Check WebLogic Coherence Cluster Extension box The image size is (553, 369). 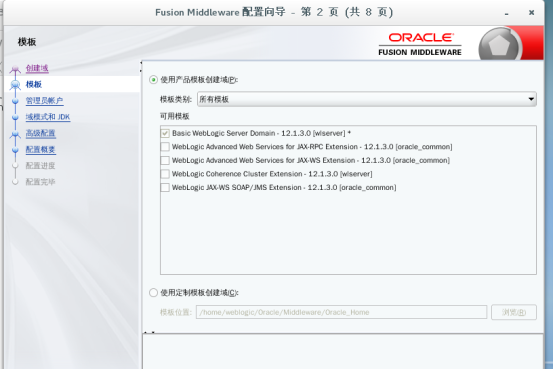165,174
